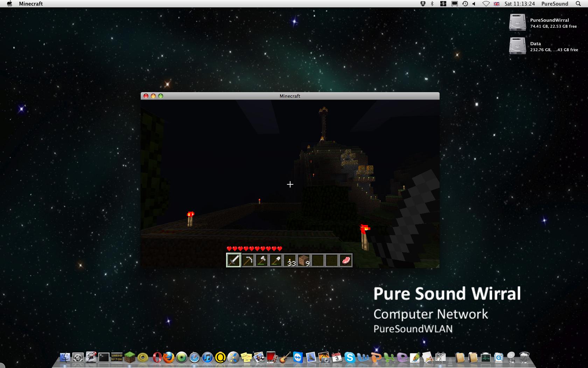Select the dirt block stack in hotbar
The image size is (588, 368).
click(x=304, y=260)
